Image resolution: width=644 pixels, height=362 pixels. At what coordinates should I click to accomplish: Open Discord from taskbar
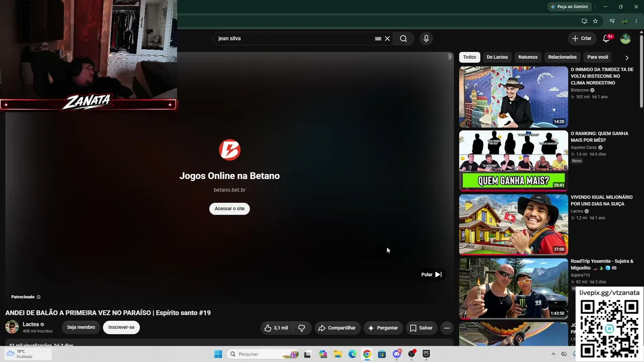397,354
